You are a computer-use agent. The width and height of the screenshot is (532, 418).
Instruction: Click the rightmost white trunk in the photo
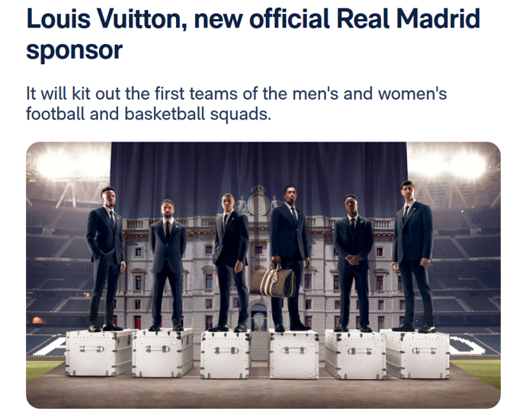coord(418,354)
